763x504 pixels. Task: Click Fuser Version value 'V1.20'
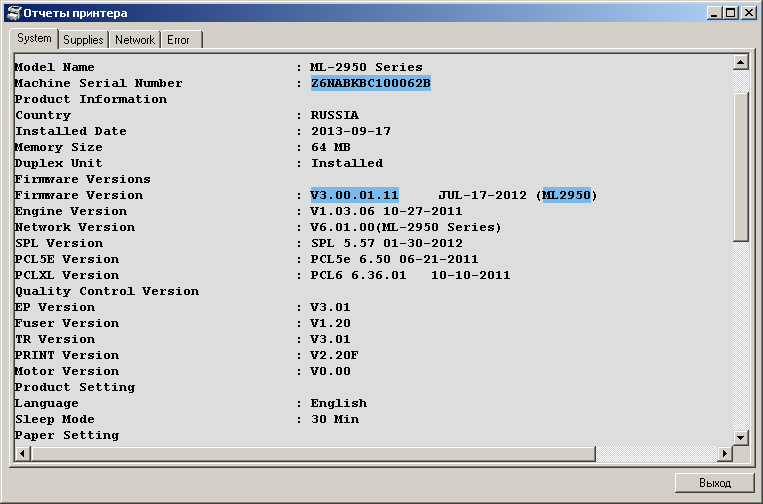[330, 324]
